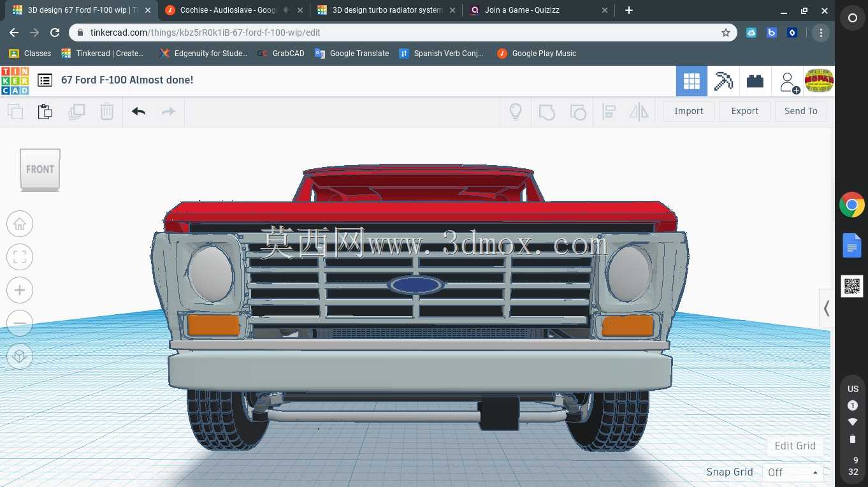Open the Classes bookmark
The width and height of the screenshot is (868, 487).
31,54
